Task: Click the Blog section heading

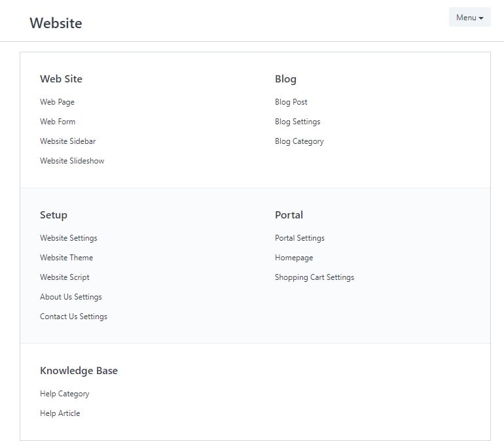Action: point(285,79)
